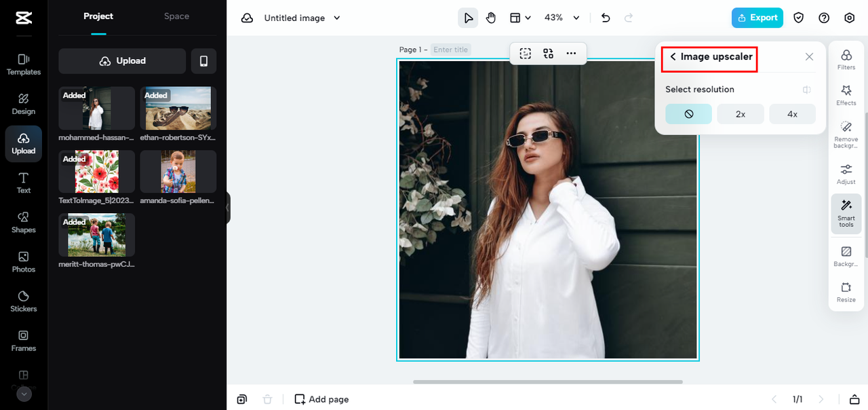This screenshot has width=868, height=410.
Task: Click the Export button
Action: (757, 18)
